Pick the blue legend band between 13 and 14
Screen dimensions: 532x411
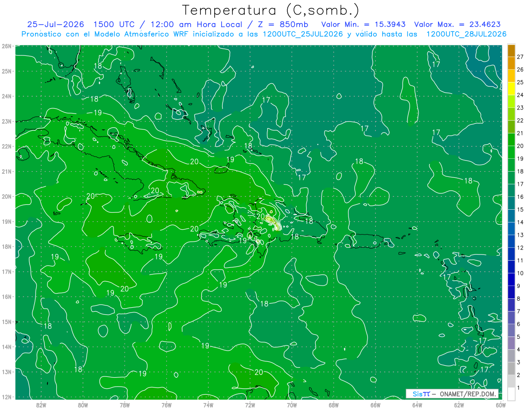[511, 228]
